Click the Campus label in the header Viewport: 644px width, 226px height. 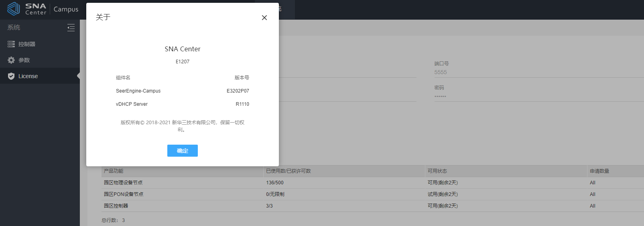pos(66,9)
